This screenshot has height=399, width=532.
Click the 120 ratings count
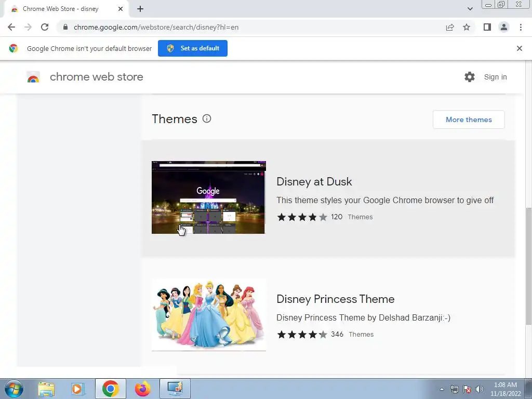[337, 217]
